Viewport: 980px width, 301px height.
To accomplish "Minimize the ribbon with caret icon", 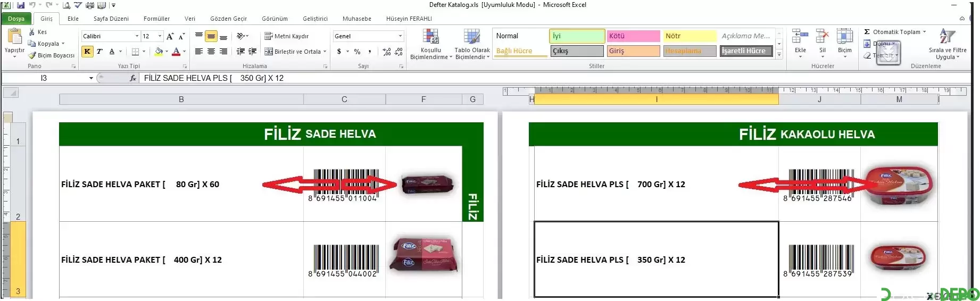I will coord(961,19).
